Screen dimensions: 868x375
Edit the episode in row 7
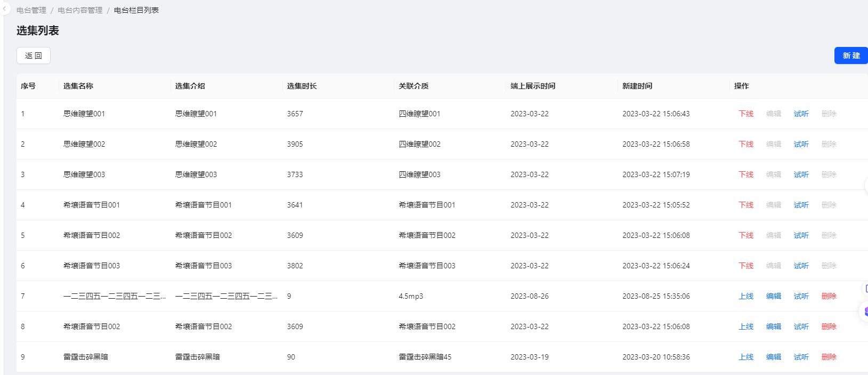tap(773, 296)
